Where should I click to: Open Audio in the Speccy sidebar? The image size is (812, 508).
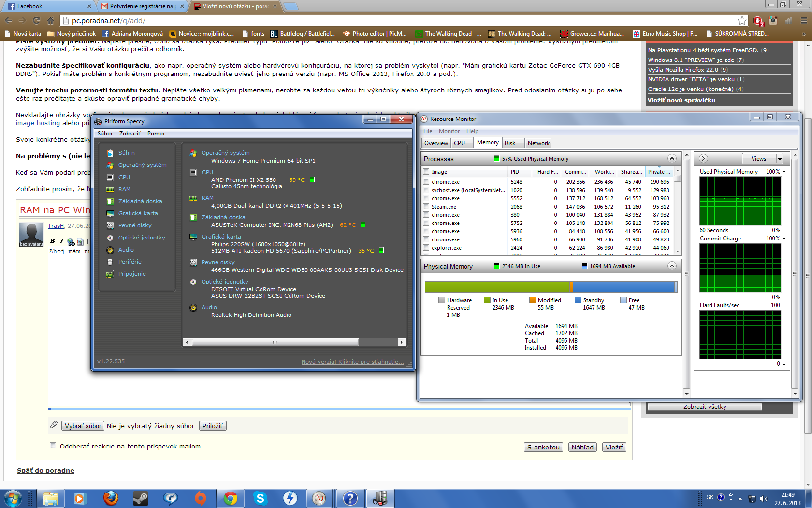coord(126,250)
